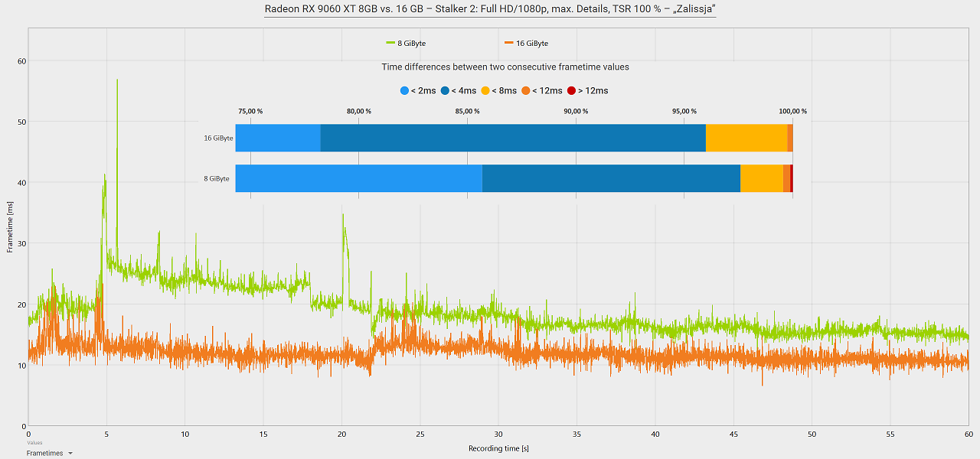Click the '85,00 %' bar axis tick
Viewport: 980px width, 459px height.
point(467,111)
